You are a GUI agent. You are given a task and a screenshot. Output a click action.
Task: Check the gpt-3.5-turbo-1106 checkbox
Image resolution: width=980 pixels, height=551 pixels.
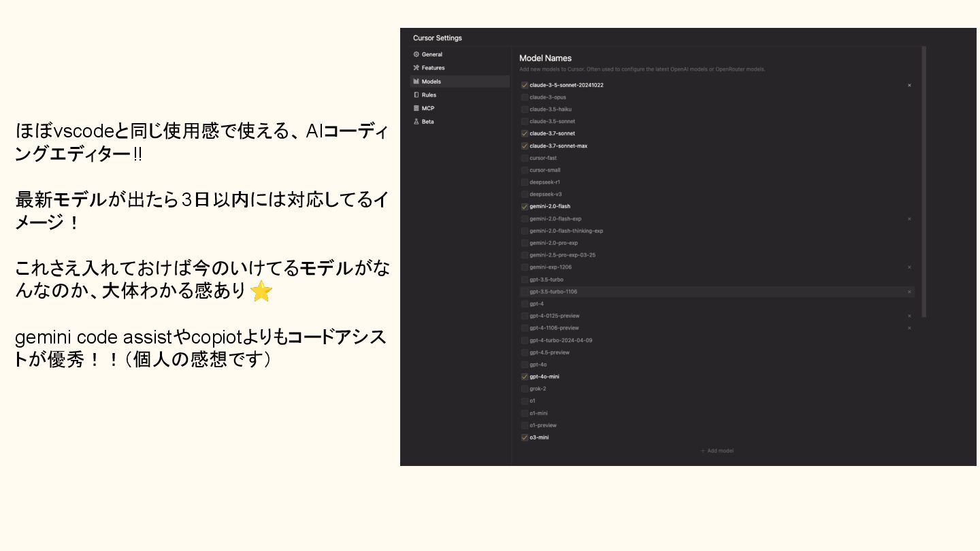525,292
